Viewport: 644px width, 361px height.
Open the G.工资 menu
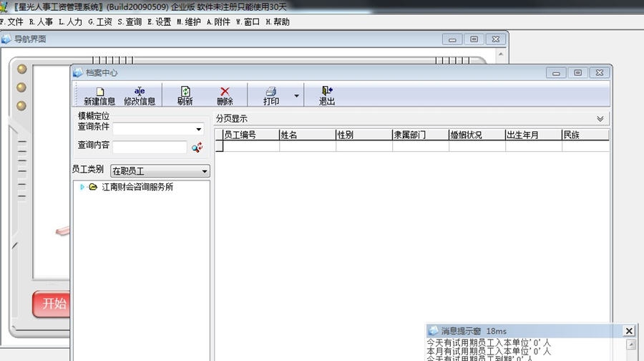pyautogui.click(x=99, y=21)
